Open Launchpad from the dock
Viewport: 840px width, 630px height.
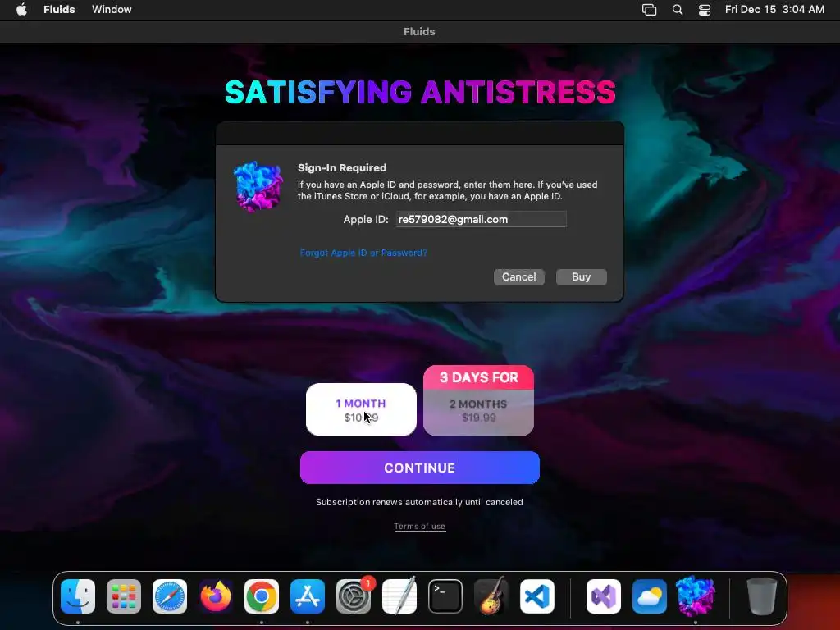[x=124, y=596]
